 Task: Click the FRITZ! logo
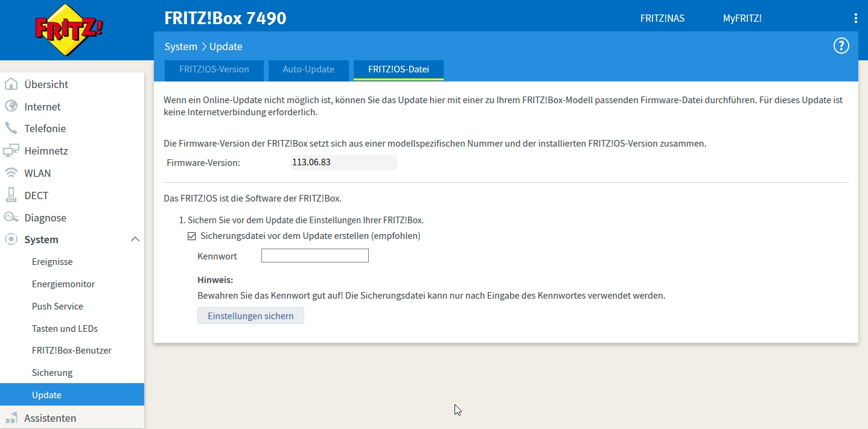69,30
